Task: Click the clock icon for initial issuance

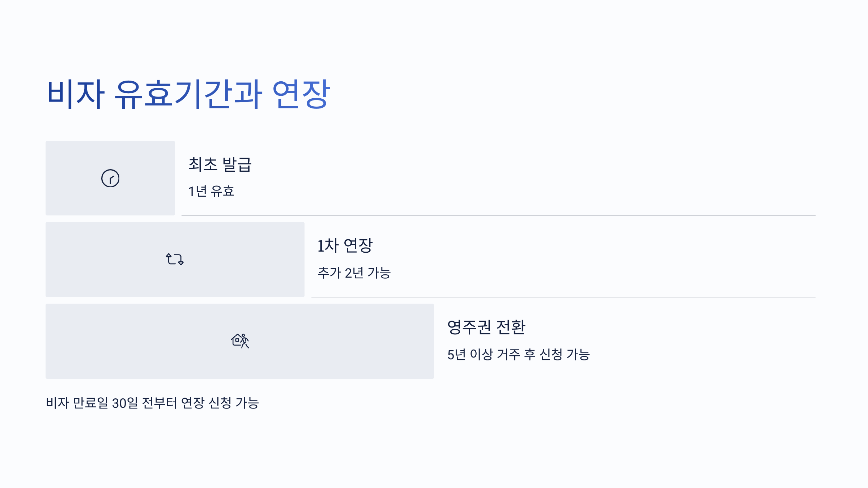Action: [110, 178]
